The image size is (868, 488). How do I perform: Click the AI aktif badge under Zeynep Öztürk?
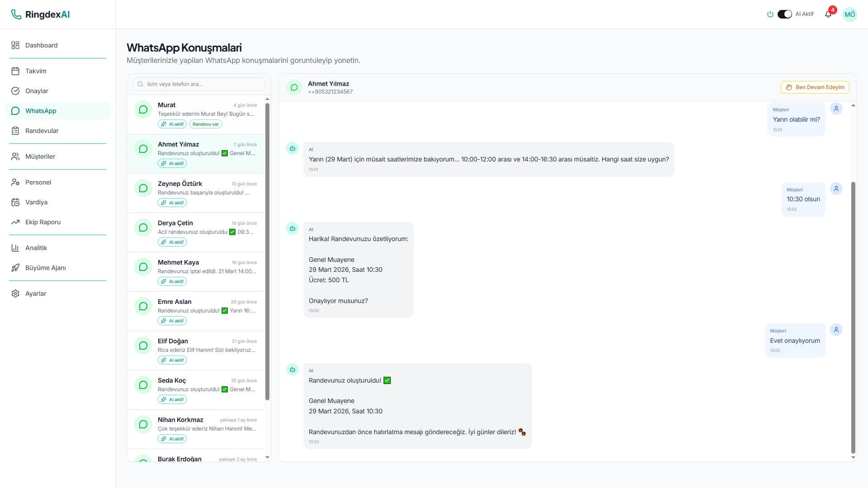point(172,203)
